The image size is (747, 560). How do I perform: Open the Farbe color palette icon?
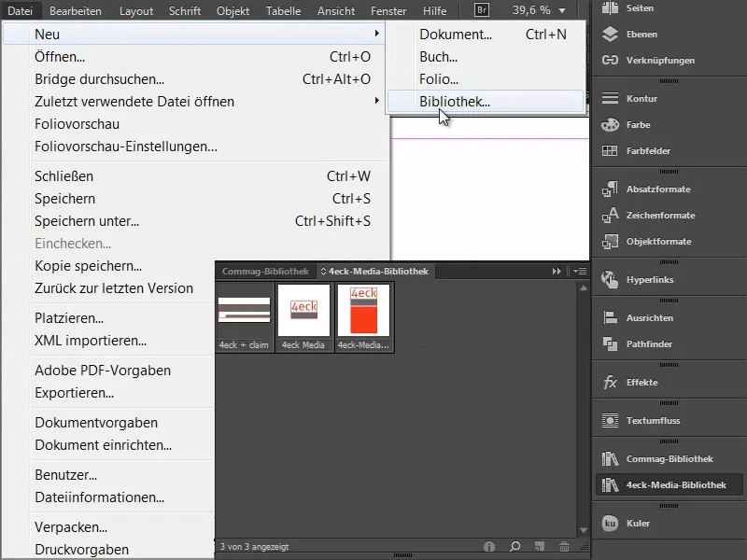(x=610, y=124)
